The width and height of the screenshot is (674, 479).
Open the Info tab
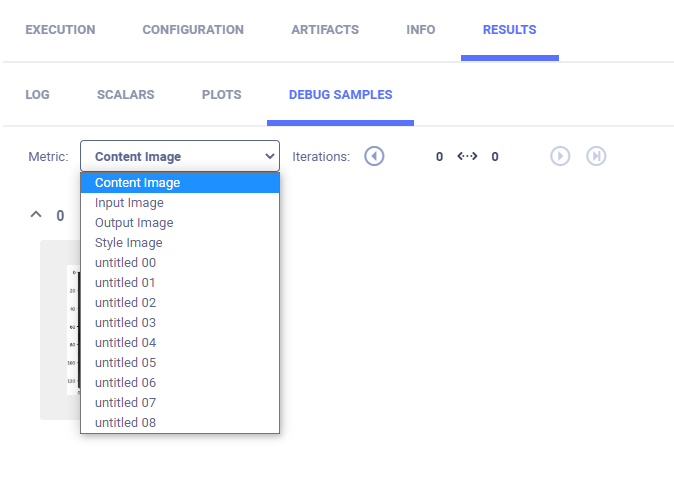point(421,30)
